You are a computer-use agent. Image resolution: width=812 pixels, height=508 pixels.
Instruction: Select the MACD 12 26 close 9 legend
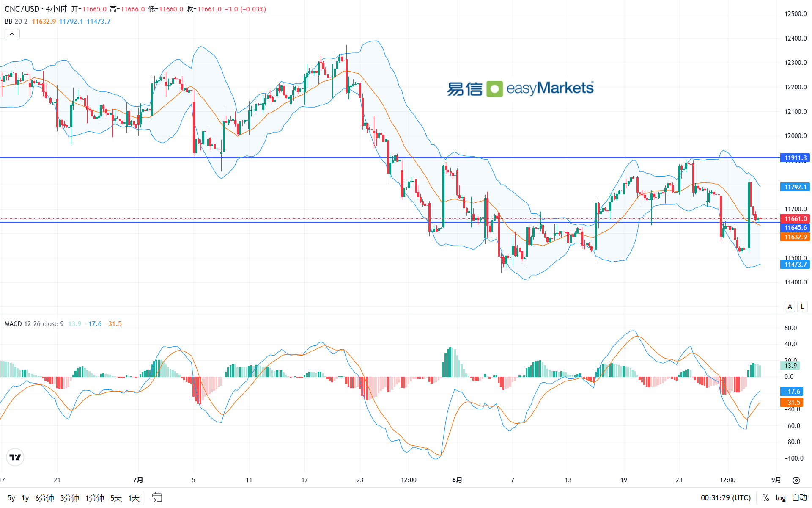pyautogui.click(x=34, y=324)
